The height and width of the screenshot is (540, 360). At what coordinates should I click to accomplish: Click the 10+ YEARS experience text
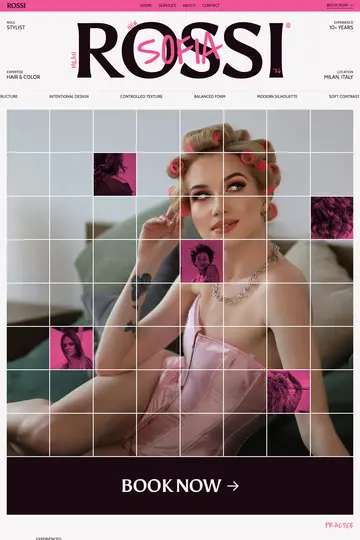coord(341,28)
